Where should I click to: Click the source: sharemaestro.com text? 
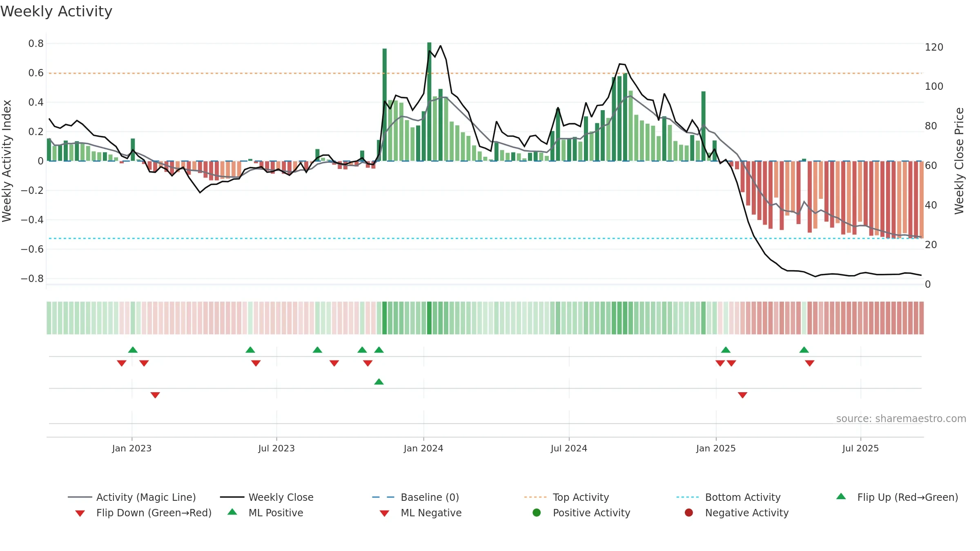901,419
